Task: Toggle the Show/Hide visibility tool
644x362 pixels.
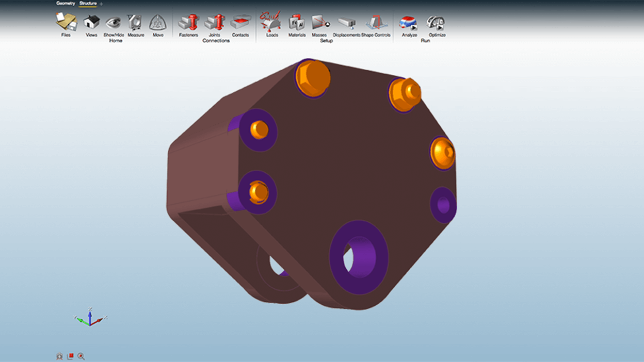Action: coord(113,23)
